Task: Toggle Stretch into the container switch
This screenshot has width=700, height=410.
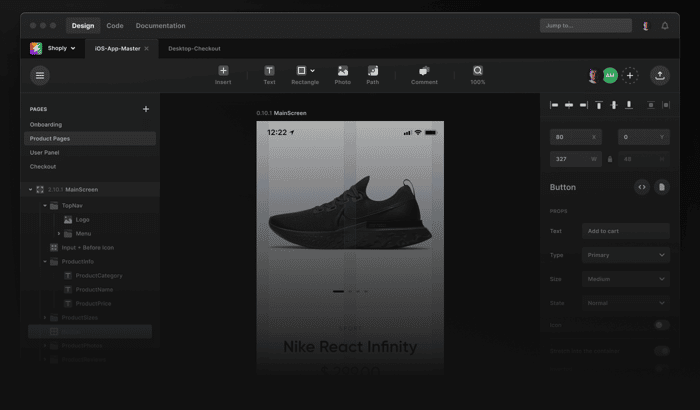Action: point(662,351)
